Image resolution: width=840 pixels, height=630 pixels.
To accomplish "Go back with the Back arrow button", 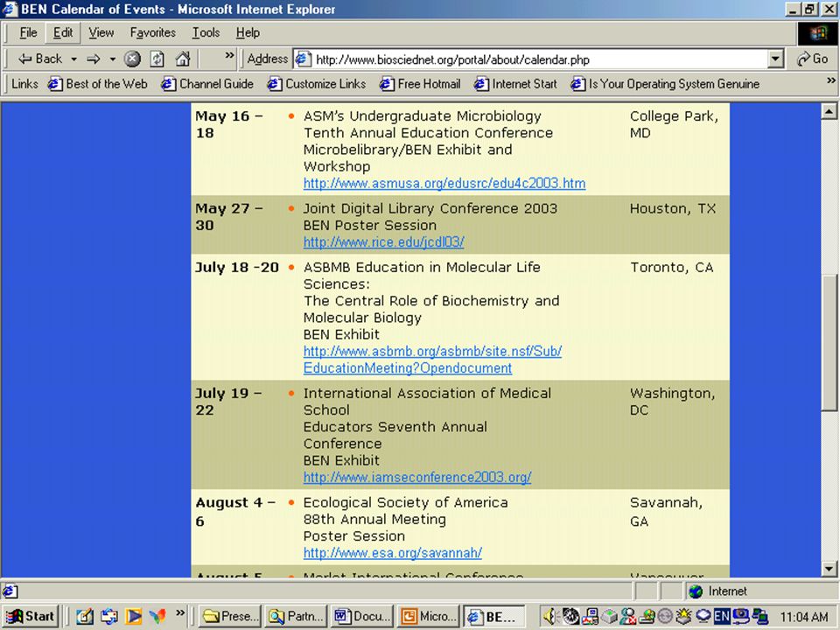I will coord(39,59).
